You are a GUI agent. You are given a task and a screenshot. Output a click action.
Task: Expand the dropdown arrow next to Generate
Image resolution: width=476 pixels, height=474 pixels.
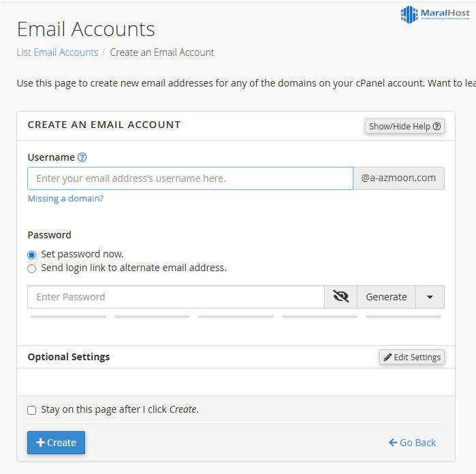click(430, 297)
